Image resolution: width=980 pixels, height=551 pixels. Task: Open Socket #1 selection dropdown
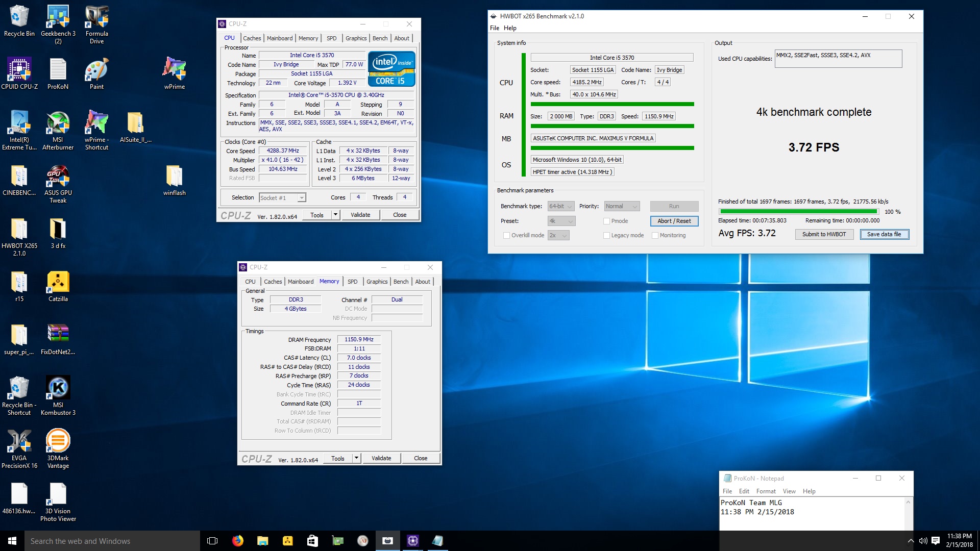click(282, 197)
